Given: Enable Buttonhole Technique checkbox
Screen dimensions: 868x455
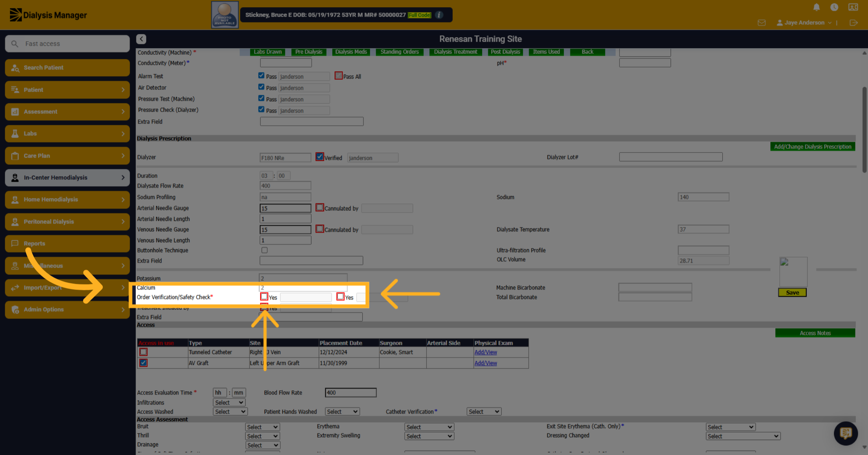Looking at the screenshot, I should pos(264,250).
